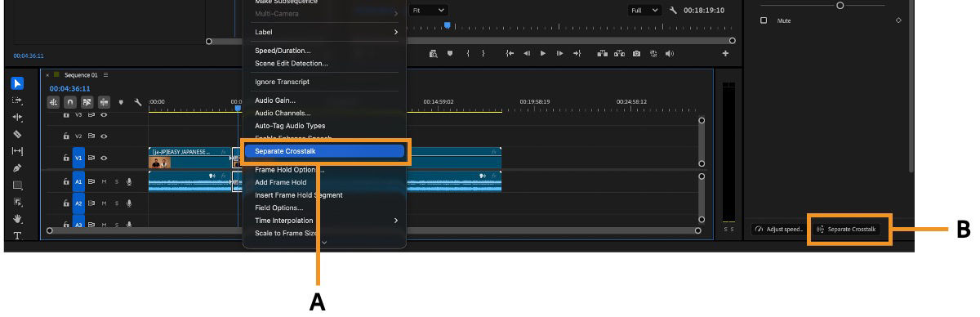Image resolution: width=980 pixels, height=317 pixels.
Task: Add marker in program monitor
Action: tap(449, 53)
